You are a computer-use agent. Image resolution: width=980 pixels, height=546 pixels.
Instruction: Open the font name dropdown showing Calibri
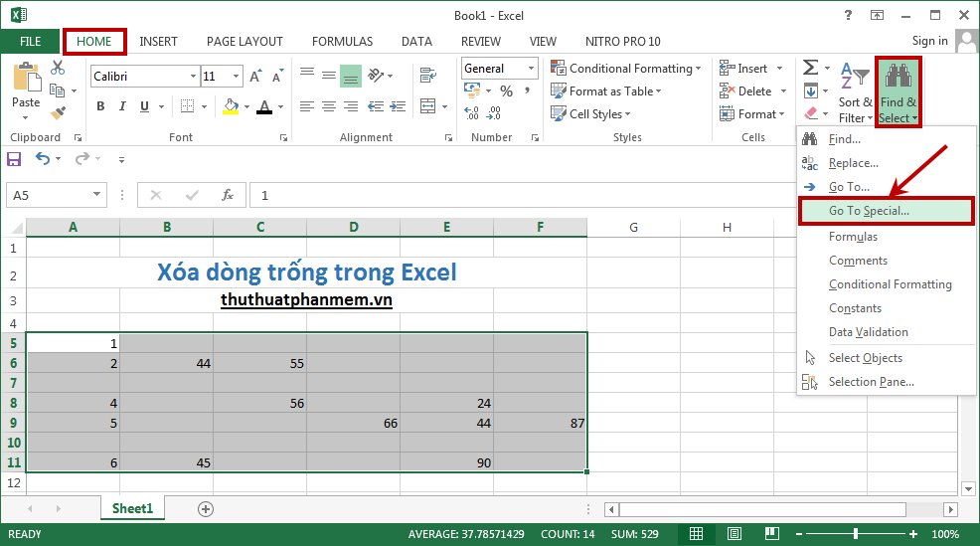(x=193, y=77)
